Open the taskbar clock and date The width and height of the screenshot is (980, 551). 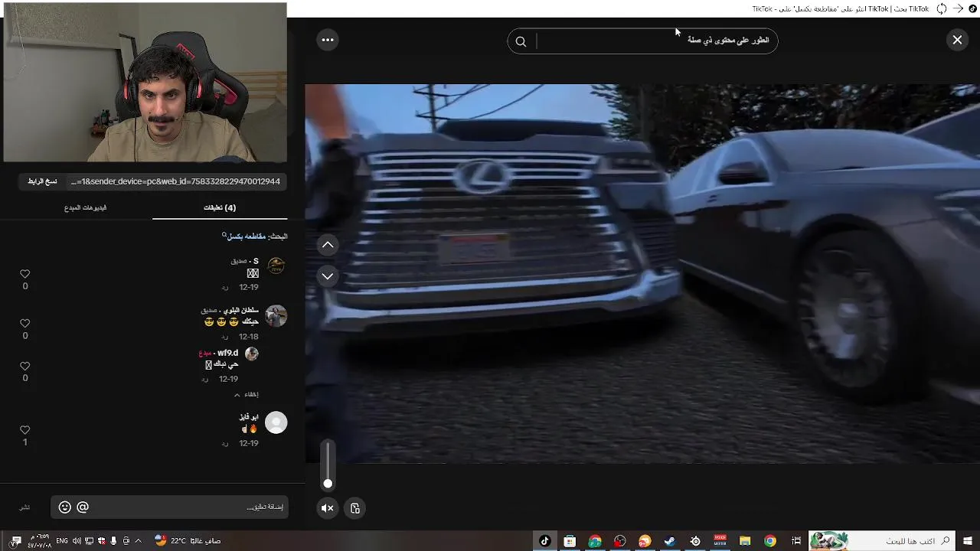point(40,541)
